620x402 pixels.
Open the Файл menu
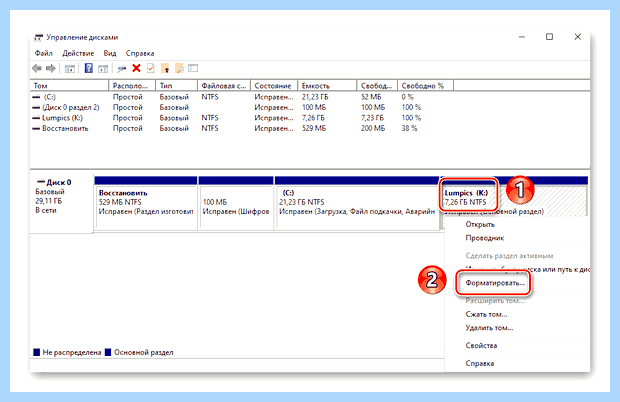coord(43,53)
